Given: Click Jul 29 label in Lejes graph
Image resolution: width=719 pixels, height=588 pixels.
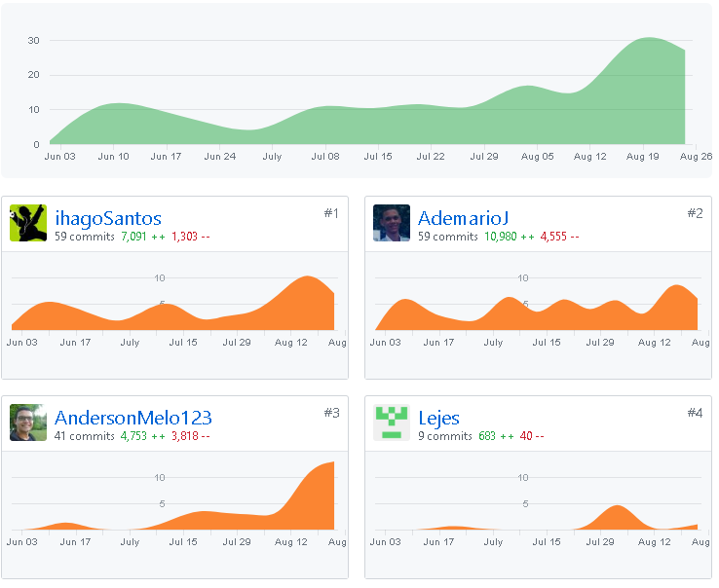Looking at the screenshot, I should click(600, 542).
